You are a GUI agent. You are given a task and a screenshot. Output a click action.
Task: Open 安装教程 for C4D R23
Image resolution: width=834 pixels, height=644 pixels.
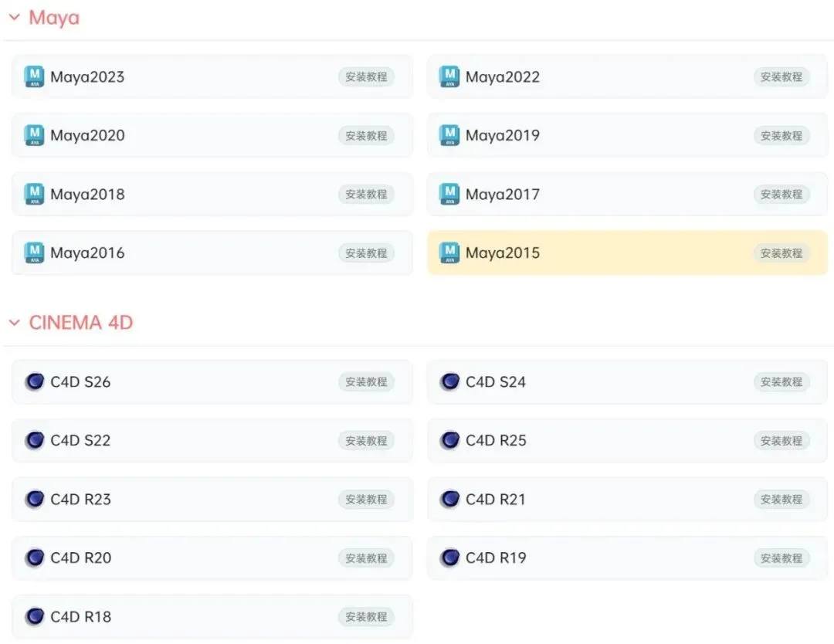[367, 500]
